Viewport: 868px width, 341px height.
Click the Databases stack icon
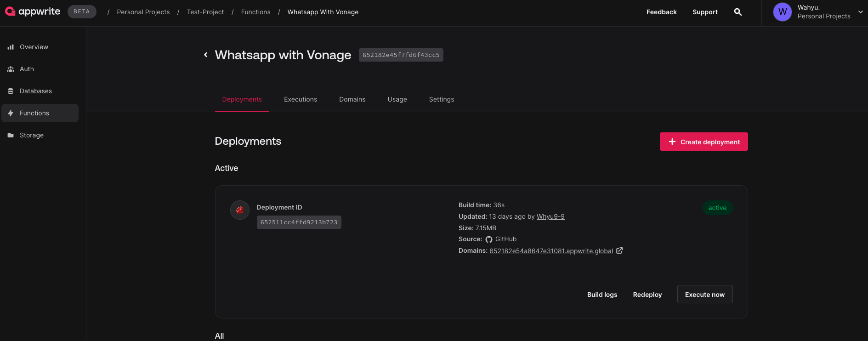[11, 91]
